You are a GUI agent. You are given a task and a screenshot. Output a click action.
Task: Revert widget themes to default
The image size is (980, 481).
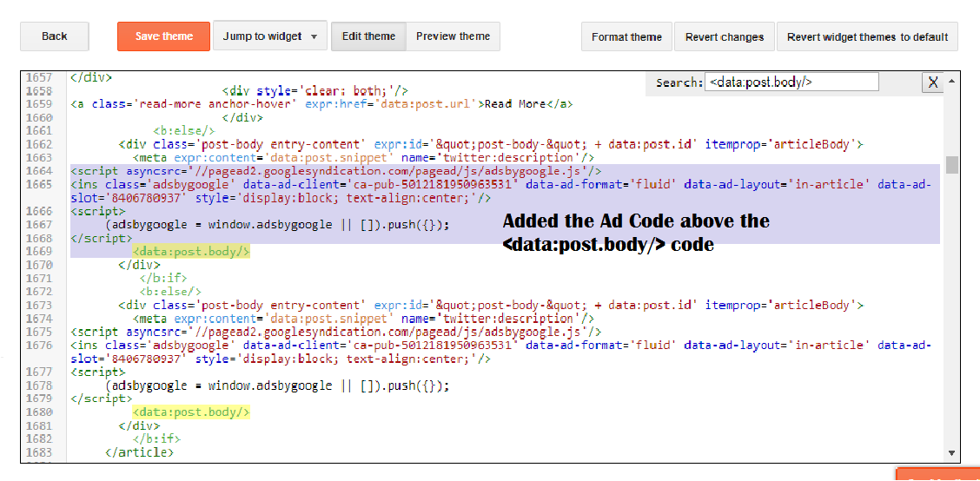pos(868,36)
